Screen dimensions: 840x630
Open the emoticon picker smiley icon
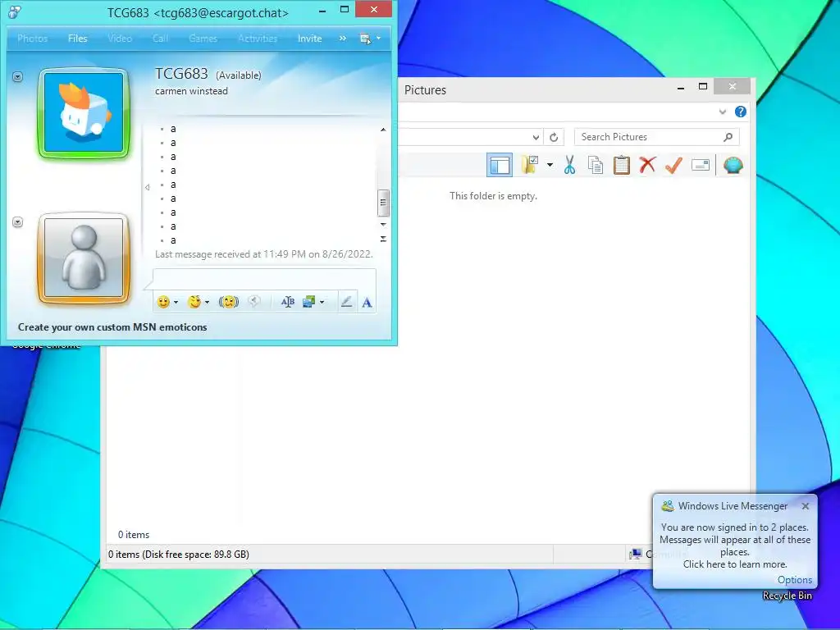163,302
